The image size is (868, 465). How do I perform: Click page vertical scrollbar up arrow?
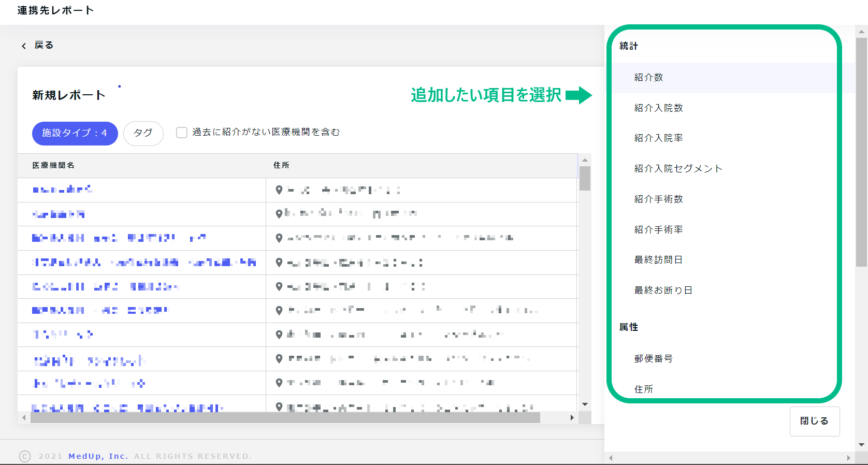(x=861, y=31)
